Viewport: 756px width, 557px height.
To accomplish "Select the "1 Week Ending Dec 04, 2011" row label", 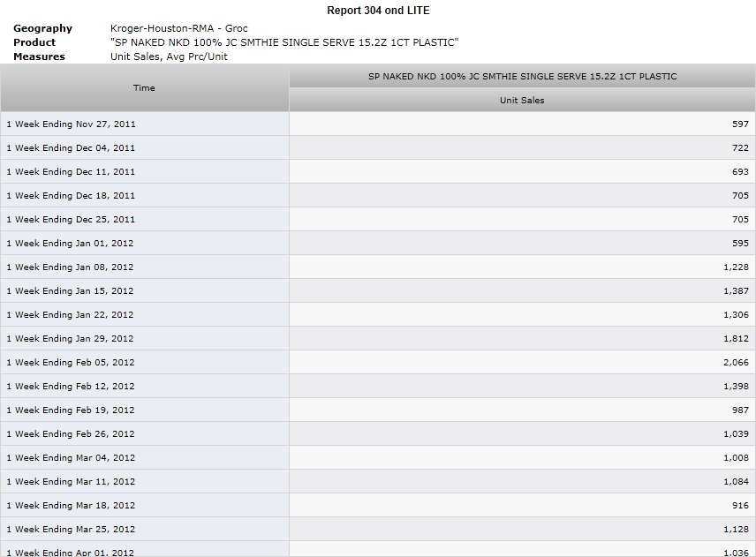I will click(x=71, y=148).
